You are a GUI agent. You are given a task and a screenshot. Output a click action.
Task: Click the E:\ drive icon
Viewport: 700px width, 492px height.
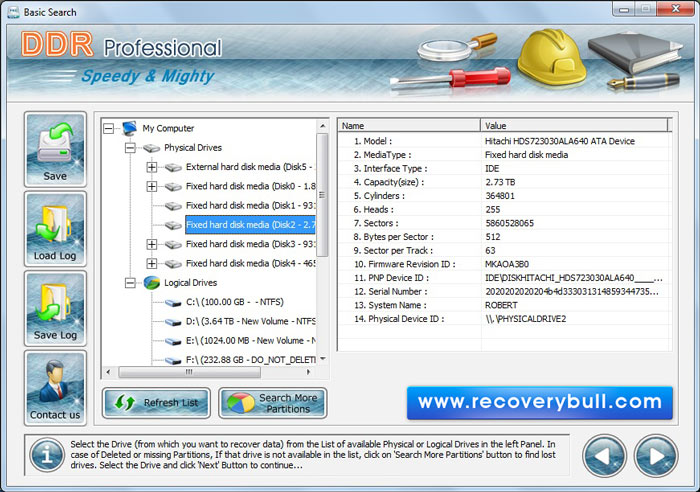(x=173, y=342)
